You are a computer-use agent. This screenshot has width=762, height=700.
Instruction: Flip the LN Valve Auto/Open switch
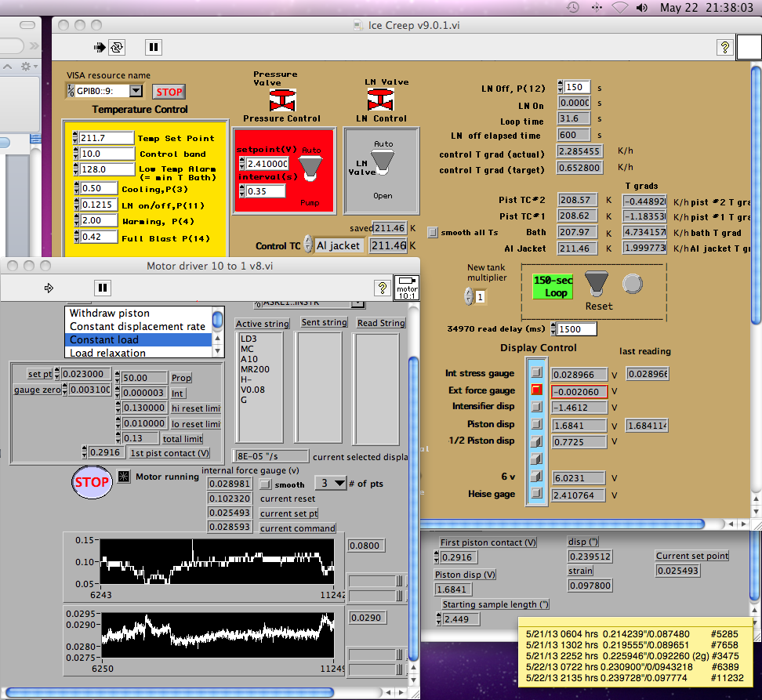click(383, 161)
